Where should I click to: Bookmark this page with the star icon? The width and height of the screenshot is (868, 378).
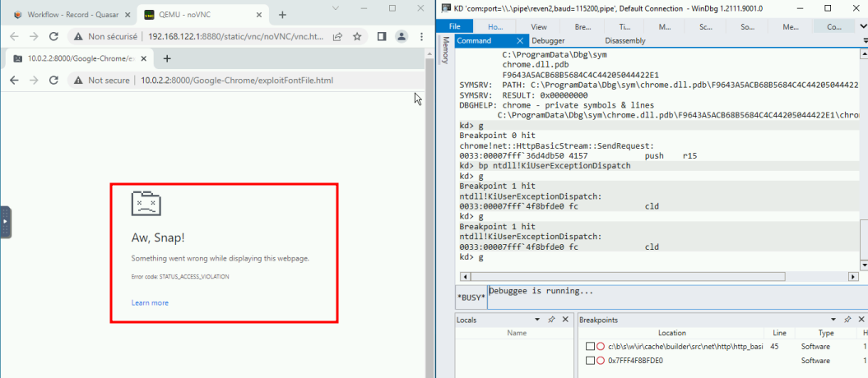point(357,36)
